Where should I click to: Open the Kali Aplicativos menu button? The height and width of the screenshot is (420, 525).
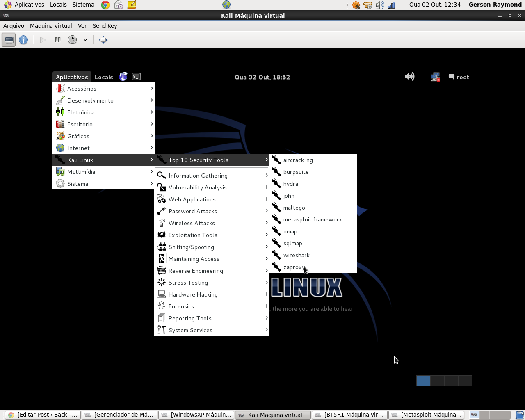72,77
